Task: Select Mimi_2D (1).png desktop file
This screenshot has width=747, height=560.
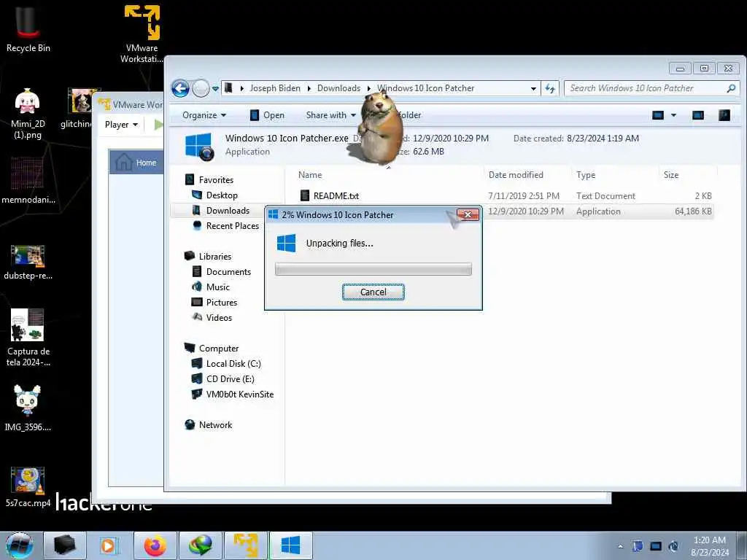Action: point(28,114)
